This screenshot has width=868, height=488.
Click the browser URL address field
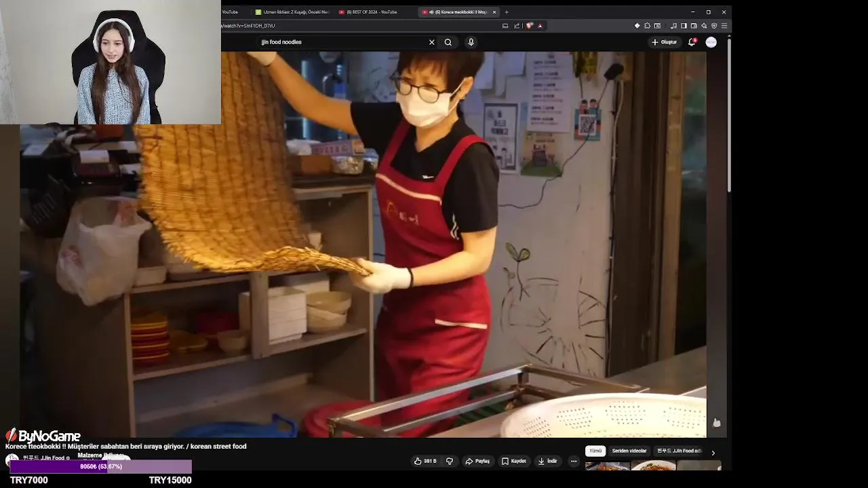(x=359, y=26)
